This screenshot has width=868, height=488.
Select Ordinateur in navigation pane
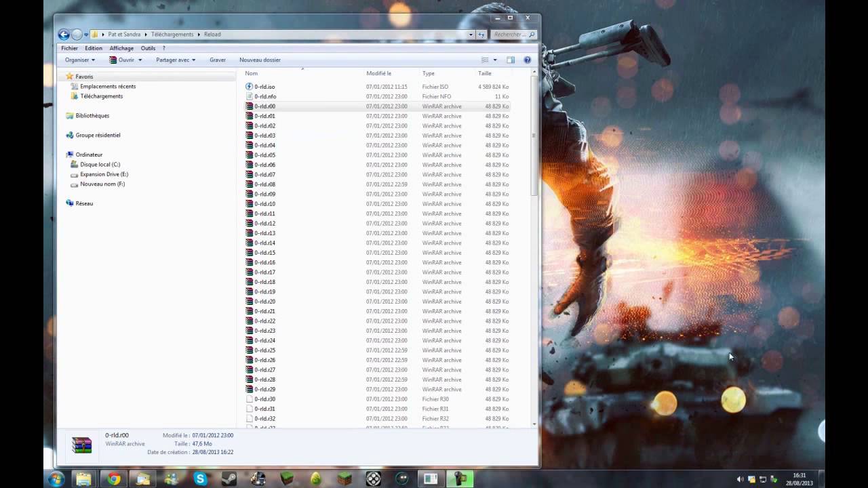pos(89,155)
